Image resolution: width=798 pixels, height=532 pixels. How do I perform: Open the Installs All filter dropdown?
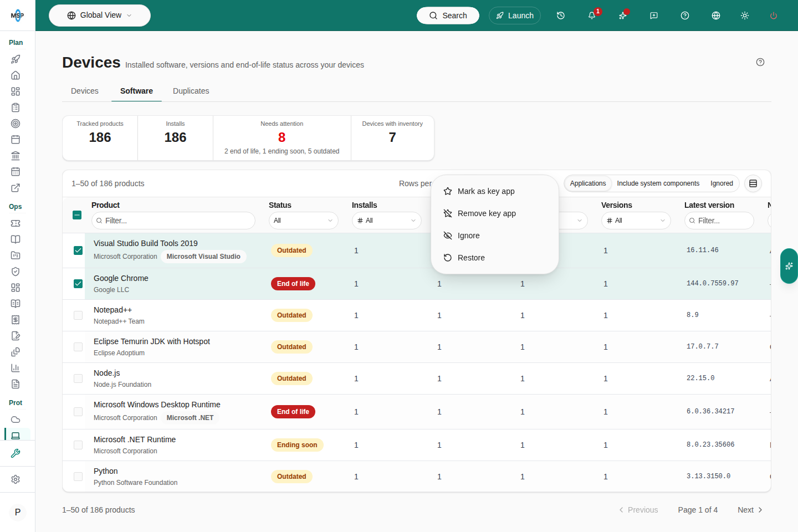[387, 221]
